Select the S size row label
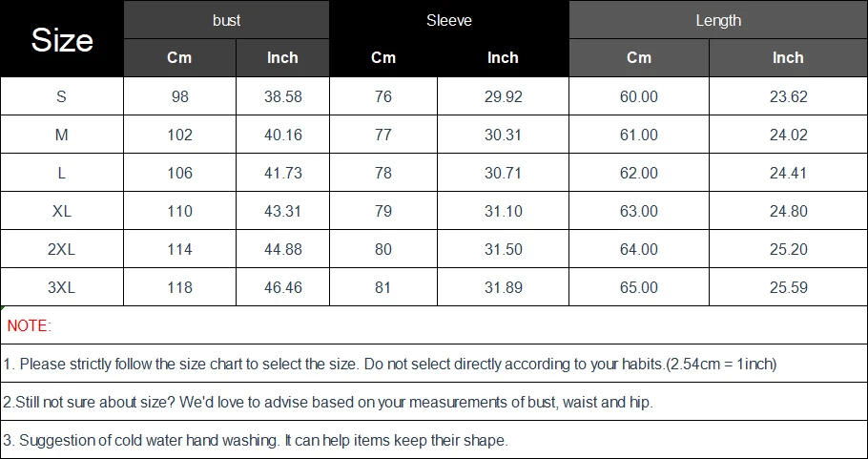Viewport: 868px width, 459px height. tap(62, 96)
